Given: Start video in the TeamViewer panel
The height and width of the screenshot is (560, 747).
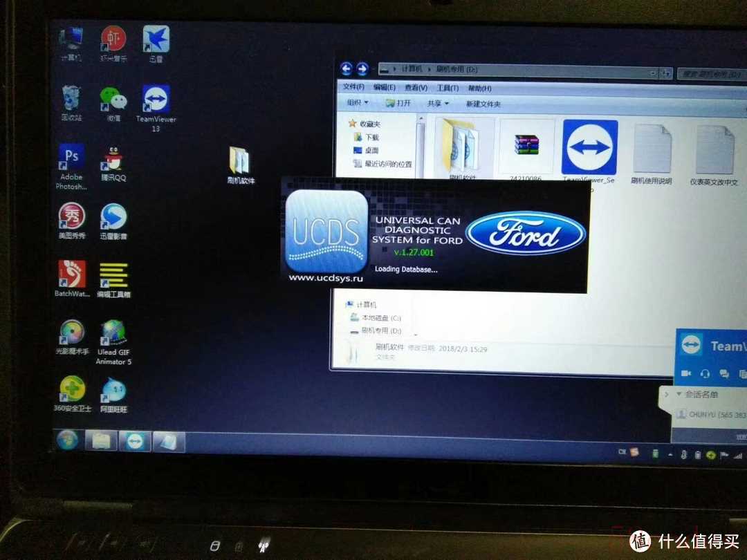Looking at the screenshot, I should (686, 373).
